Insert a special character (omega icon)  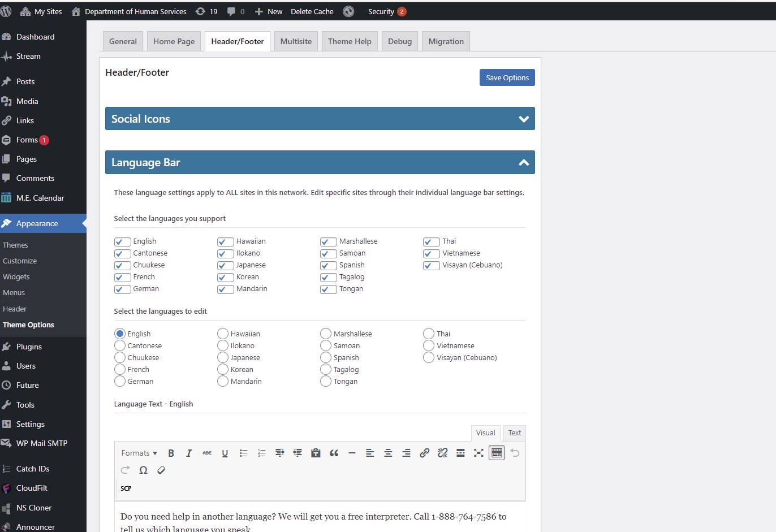click(143, 470)
